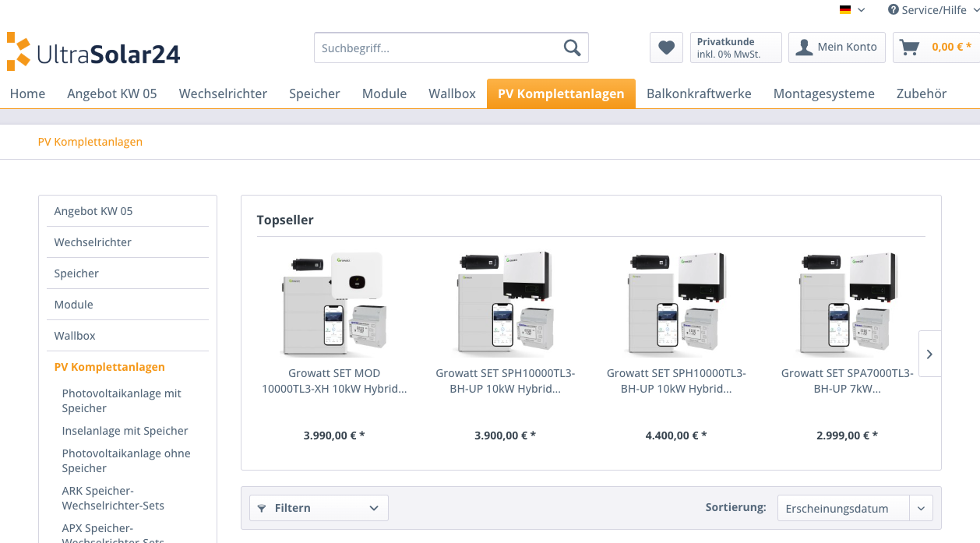Click the Mein Konto person icon

coord(804,48)
